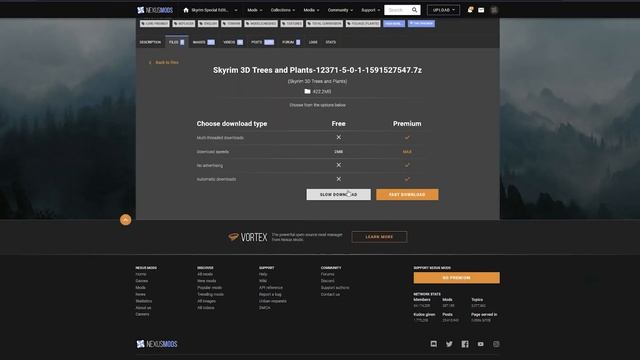Switch to the Logs tab

(313, 42)
